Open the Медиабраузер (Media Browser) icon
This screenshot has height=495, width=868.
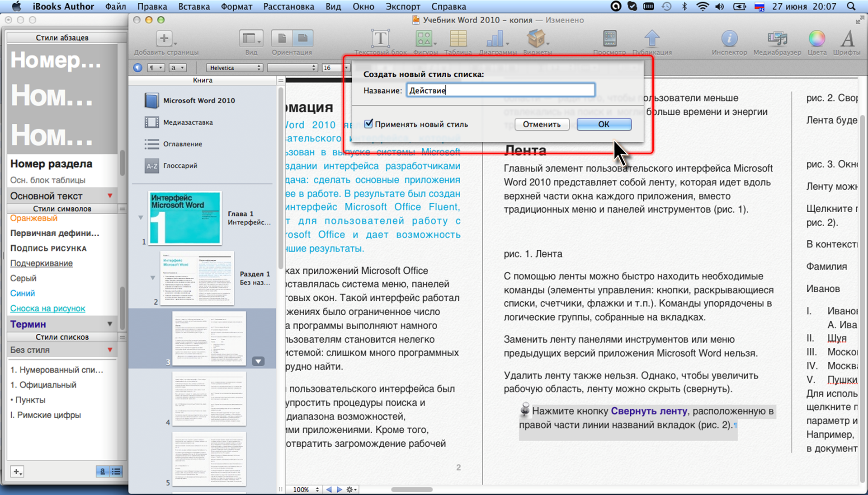pyautogui.click(x=777, y=39)
